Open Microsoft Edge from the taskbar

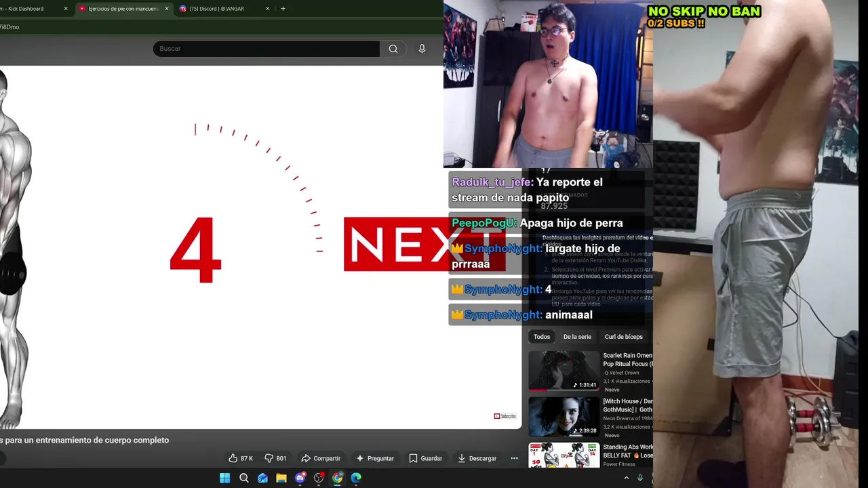pos(356,478)
